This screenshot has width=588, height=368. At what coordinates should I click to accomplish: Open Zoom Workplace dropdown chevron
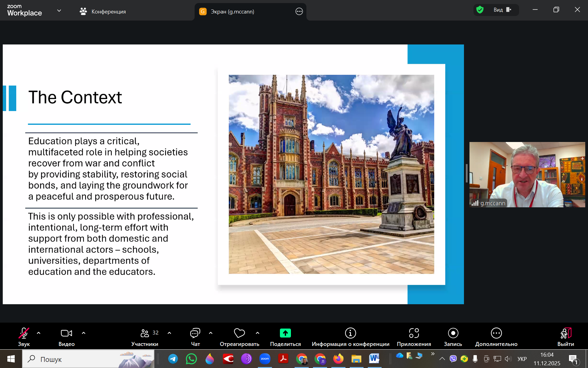pos(59,11)
